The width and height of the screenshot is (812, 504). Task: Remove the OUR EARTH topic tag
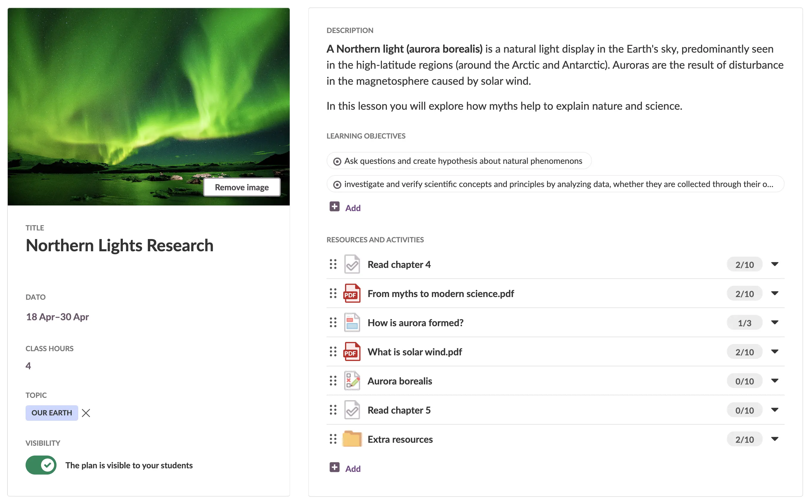coord(86,413)
